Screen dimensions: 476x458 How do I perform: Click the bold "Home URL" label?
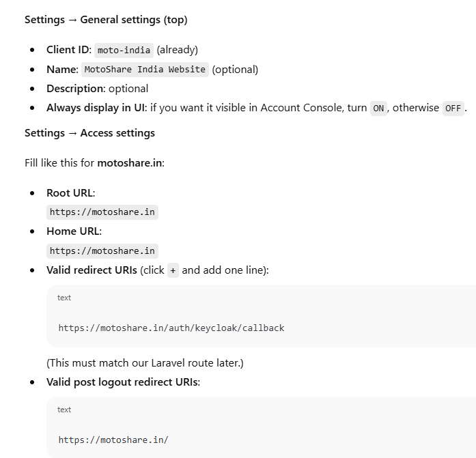pyautogui.click(x=72, y=231)
